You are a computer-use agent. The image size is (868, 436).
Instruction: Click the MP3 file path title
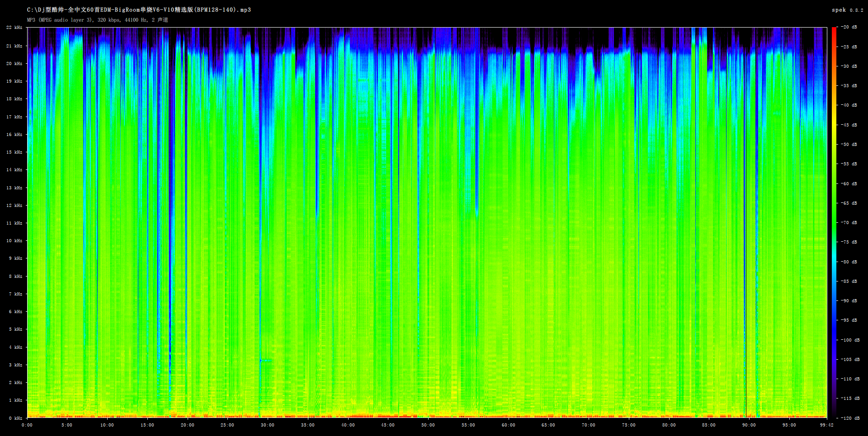(x=139, y=10)
